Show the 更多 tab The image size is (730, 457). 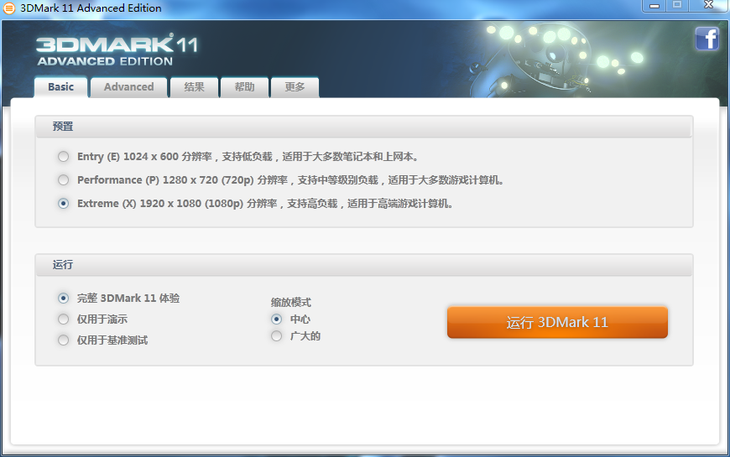(294, 87)
